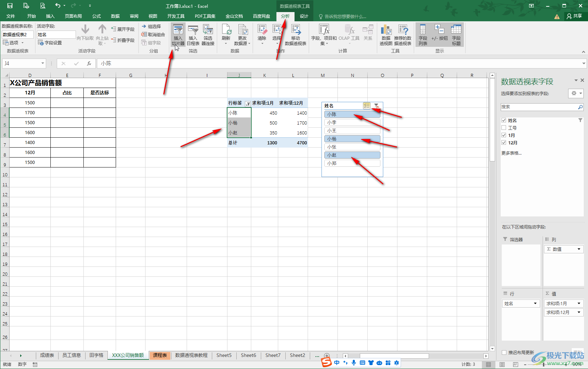Click the 折叠字段 button
The image size is (588, 369).
pos(123,40)
